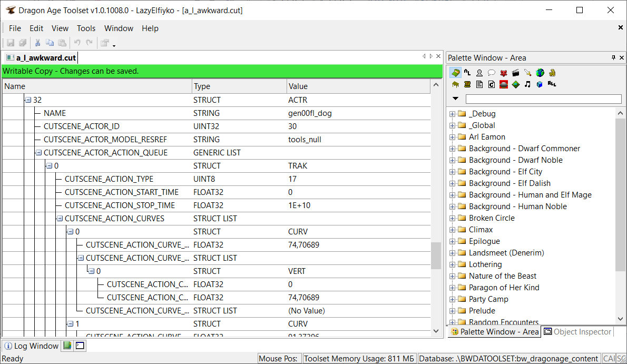Expand the Broken Circle folder
Screen dimensions: 627x364
(452, 219)
